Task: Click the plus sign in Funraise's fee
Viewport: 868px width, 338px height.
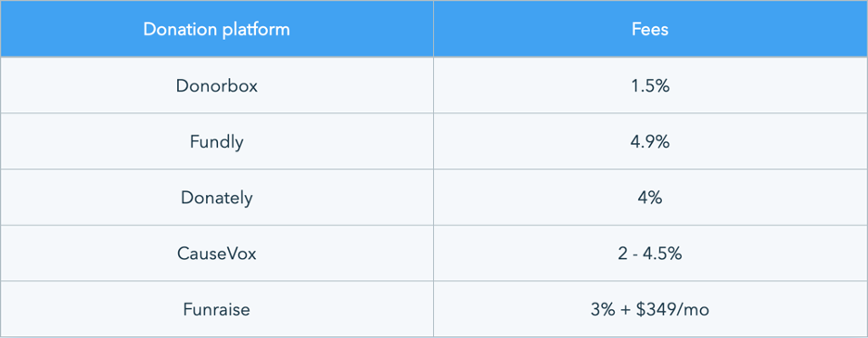Action: click(x=627, y=310)
